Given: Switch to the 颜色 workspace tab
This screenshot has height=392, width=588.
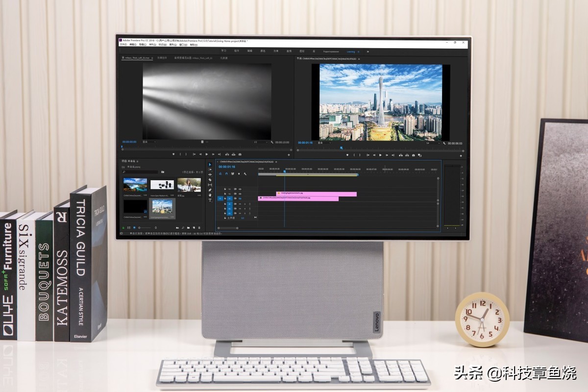Looking at the screenshot, I should tap(263, 52).
